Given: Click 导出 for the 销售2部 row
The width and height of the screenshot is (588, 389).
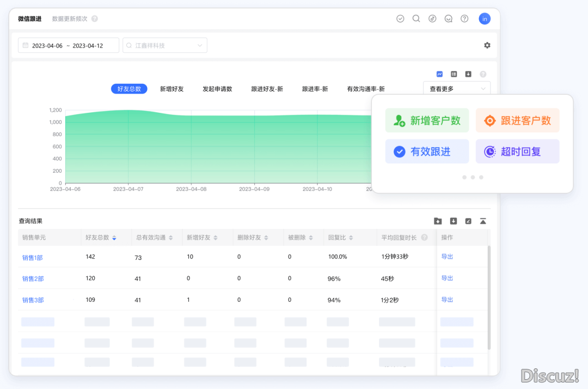Looking at the screenshot, I should [x=447, y=278].
